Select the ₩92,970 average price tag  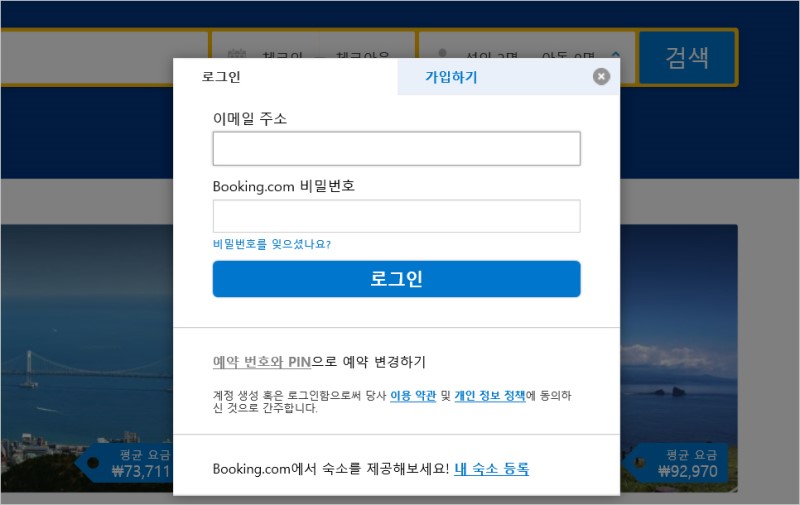(x=675, y=464)
